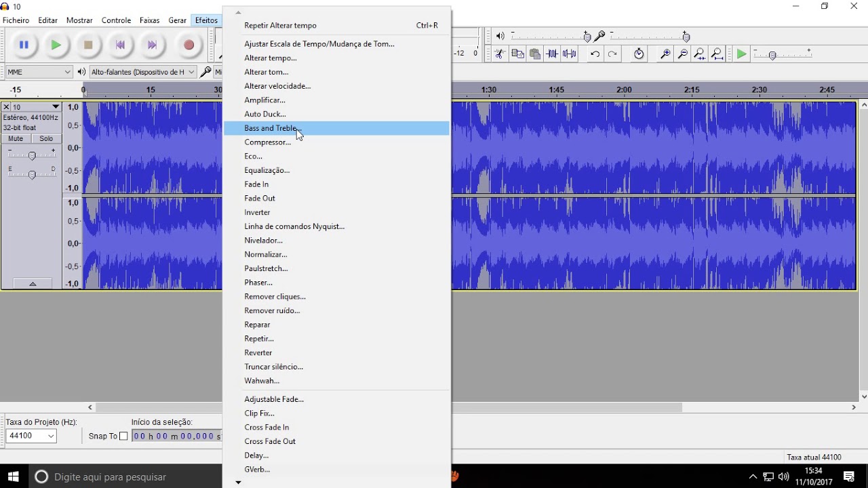Viewport: 868px width, 488px height.
Task: Choose the Equalização effect
Action: (337, 170)
